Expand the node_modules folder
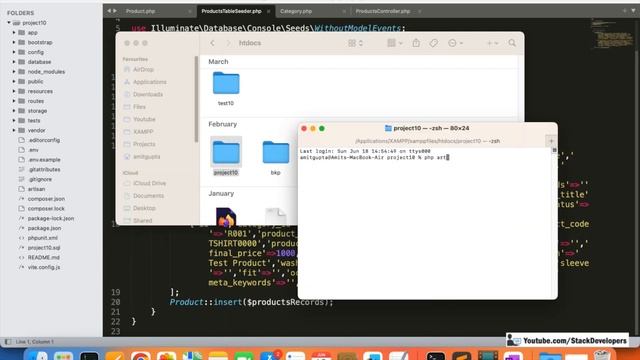640x360 pixels. click(14, 72)
